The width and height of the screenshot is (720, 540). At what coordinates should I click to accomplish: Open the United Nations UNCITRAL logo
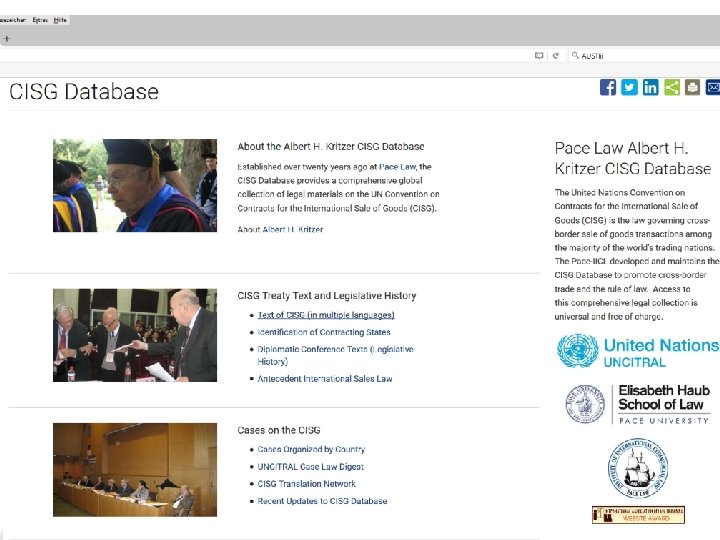[638, 351]
